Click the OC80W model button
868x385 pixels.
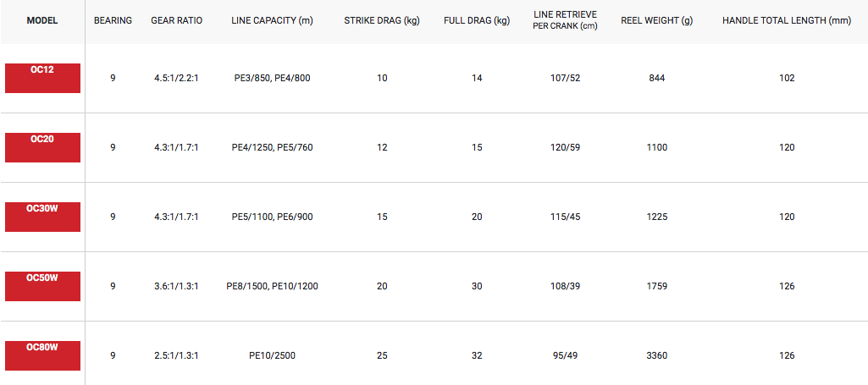(x=42, y=355)
